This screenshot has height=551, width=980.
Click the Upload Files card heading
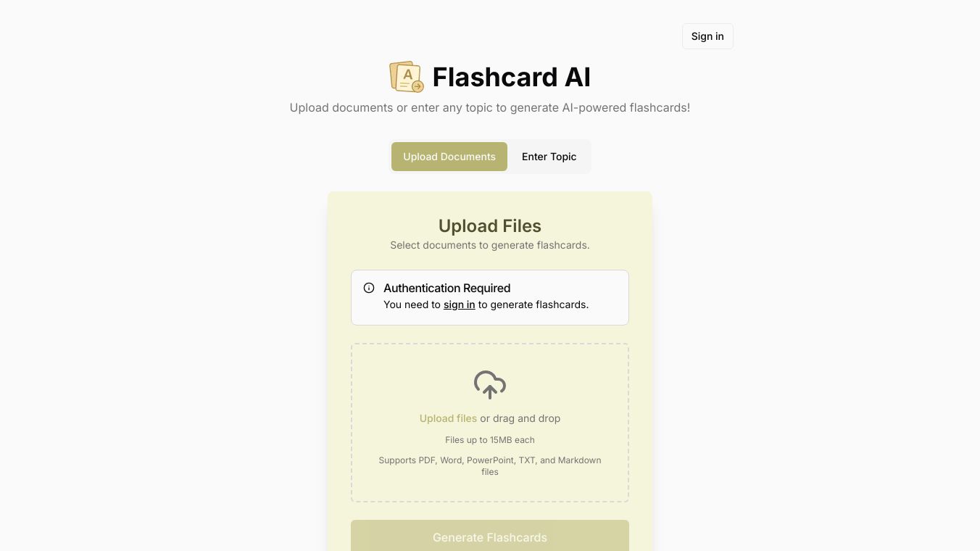[x=490, y=226]
